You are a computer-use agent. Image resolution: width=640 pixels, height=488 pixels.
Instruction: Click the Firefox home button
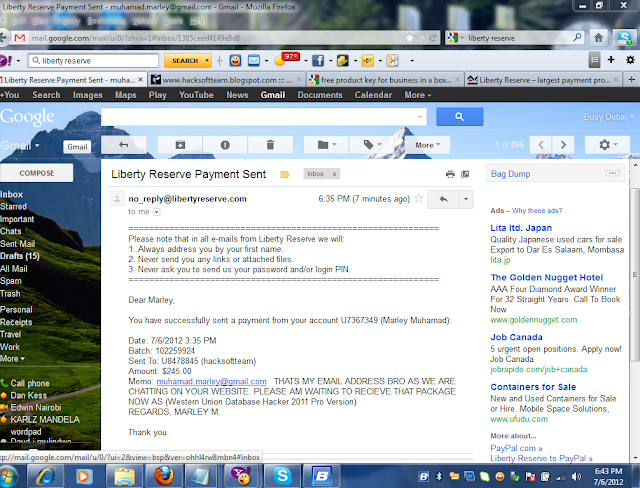(598, 38)
